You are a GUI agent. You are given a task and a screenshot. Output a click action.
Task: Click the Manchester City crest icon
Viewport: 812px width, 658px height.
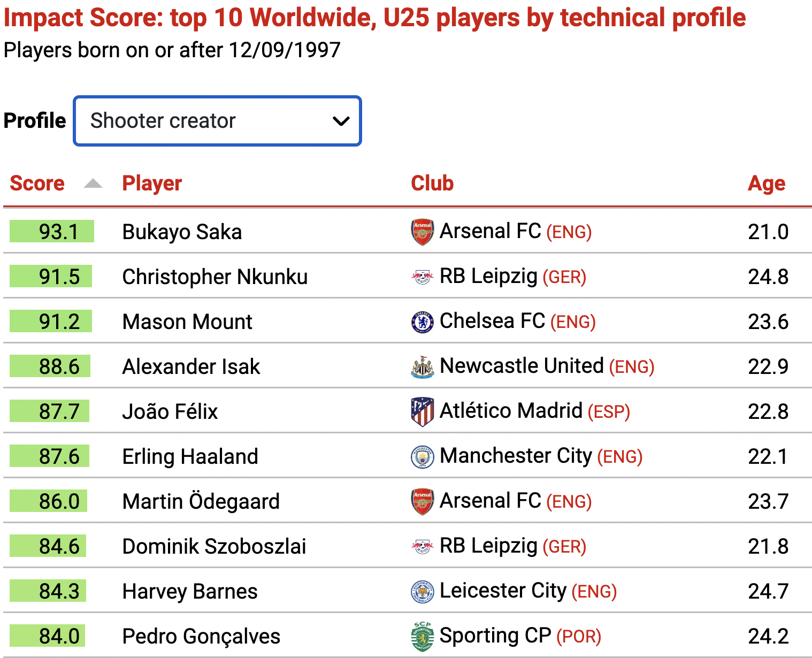tap(423, 457)
